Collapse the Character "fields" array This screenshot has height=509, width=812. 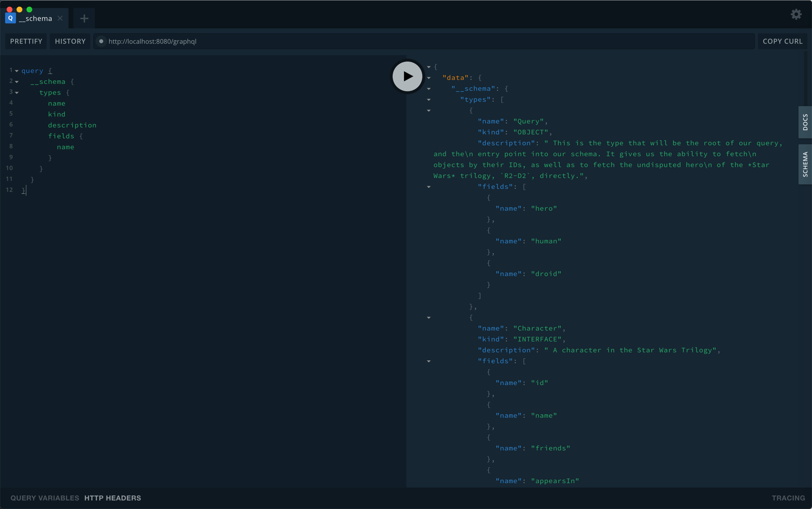point(429,361)
